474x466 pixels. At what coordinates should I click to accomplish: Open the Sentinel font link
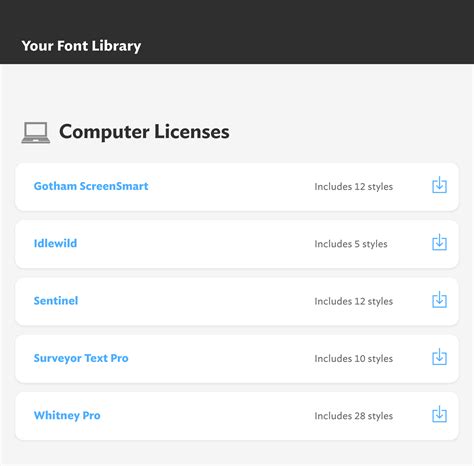pyautogui.click(x=56, y=301)
